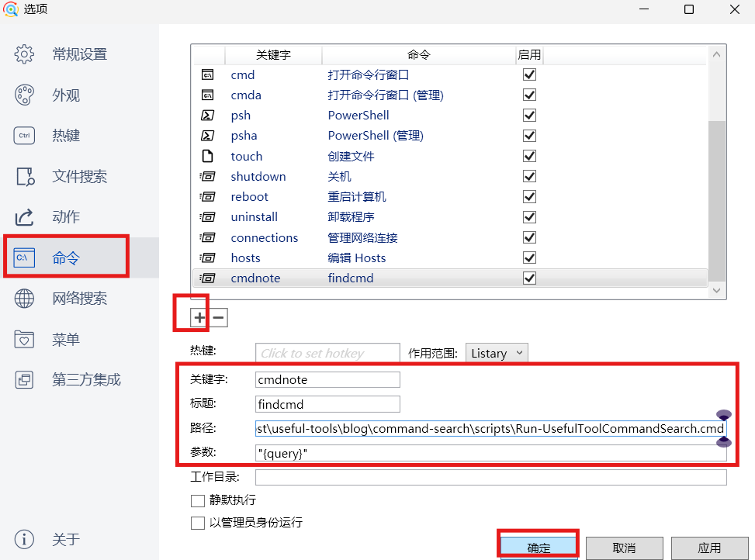This screenshot has width=755, height=560.
Task: Select the reboot 重启计算机 row
Action: point(450,197)
